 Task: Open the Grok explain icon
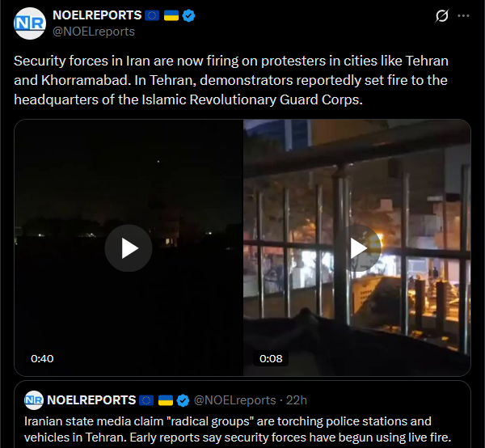441,15
